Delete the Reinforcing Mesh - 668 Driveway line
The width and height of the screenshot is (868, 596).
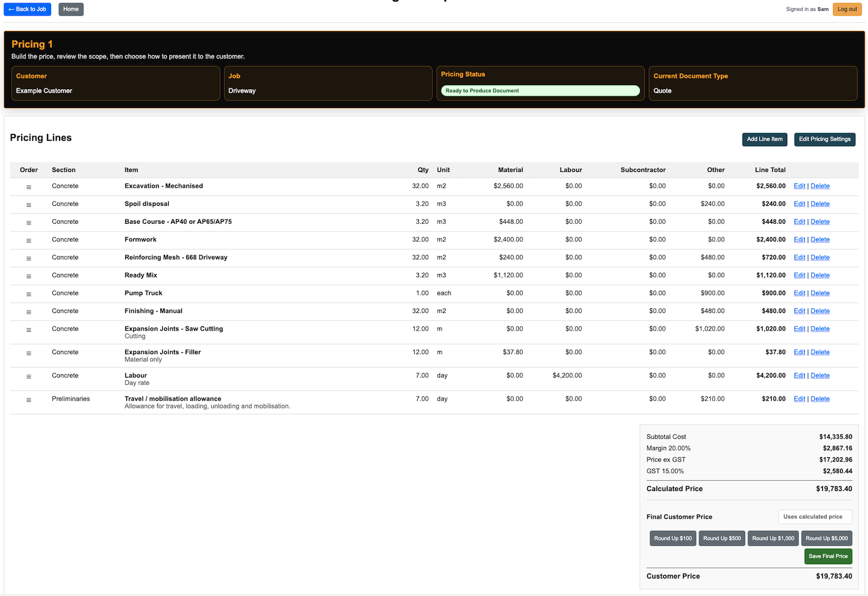tap(820, 258)
